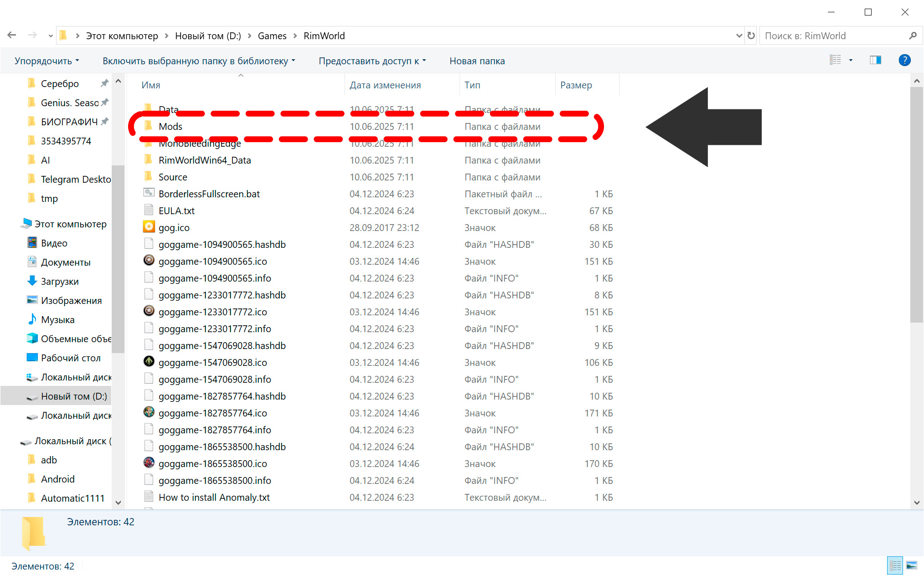Open Загрузки in sidebar
Screen dimensions: 924x575
click(60, 282)
